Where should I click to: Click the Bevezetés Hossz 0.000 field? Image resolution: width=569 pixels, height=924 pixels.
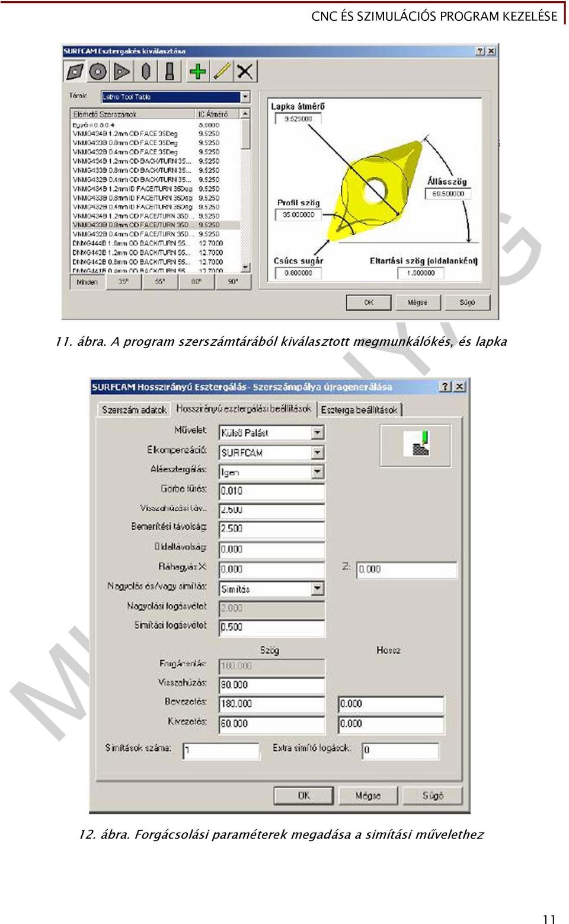pyautogui.click(x=391, y=704)
